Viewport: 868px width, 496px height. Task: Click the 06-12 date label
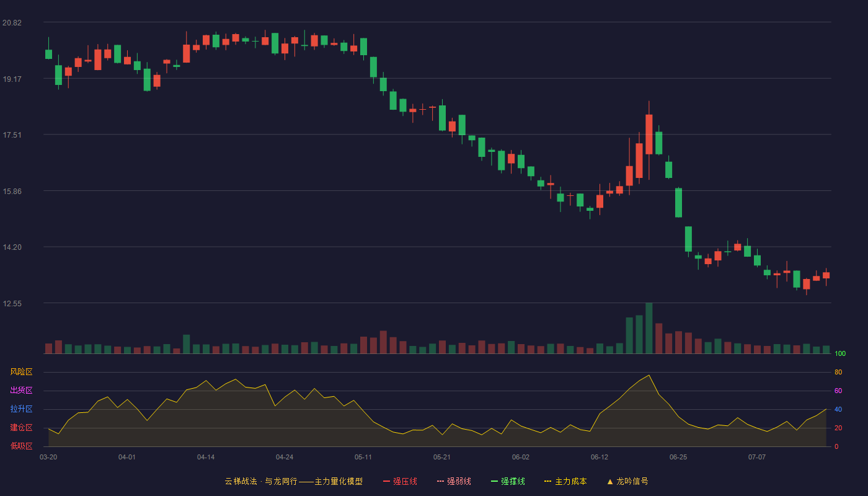click(x=600, y=457)
